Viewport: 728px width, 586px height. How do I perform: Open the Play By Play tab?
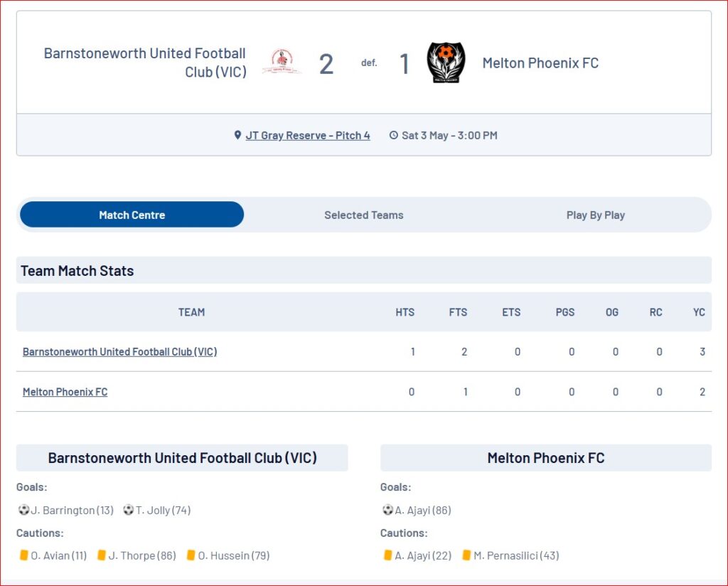pos(595,215)
